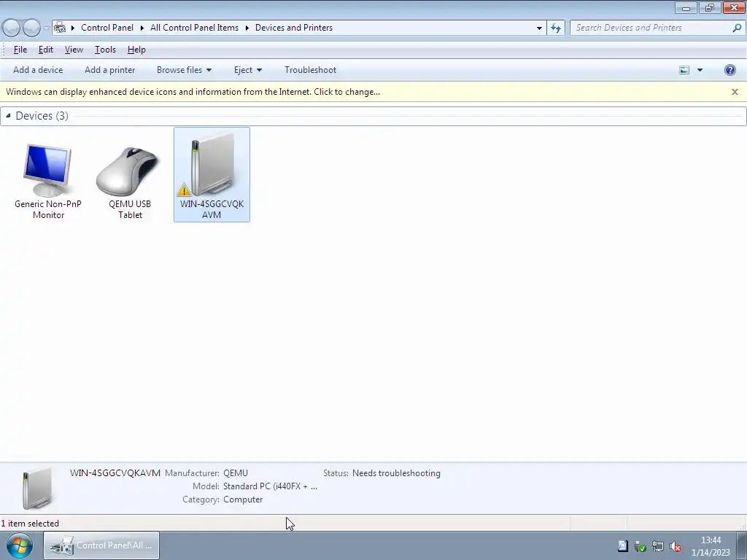This screenshot has width=747, height=560.
Task: Dismiss the yellow information bar
Action: 735,92
